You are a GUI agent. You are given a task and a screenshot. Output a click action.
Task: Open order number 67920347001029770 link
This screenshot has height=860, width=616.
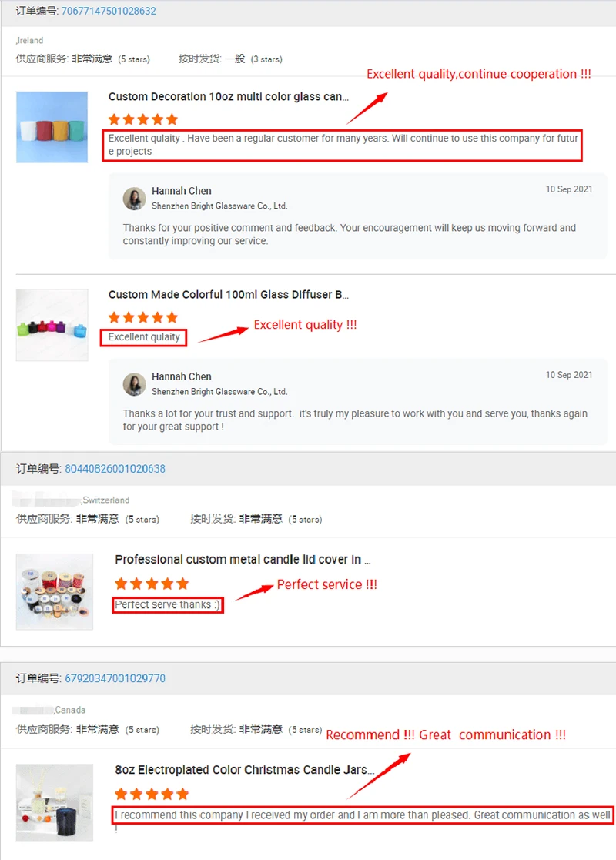point(115,678)
